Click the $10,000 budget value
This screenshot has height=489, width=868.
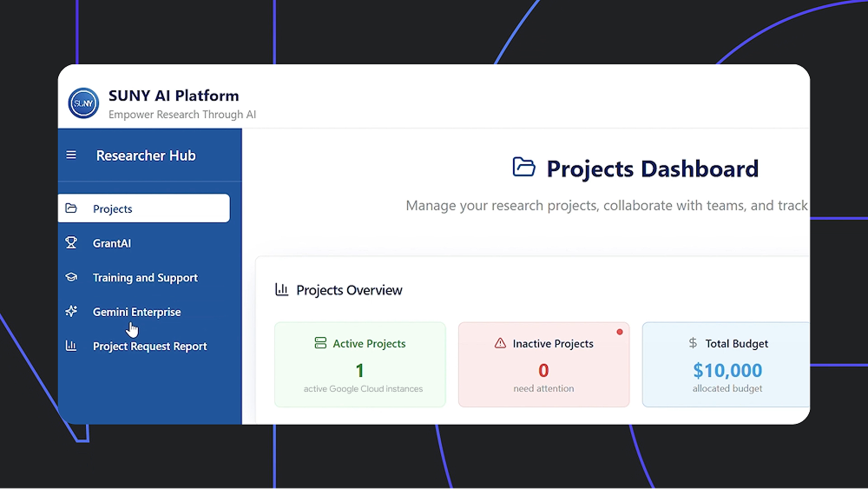point(727,370)
